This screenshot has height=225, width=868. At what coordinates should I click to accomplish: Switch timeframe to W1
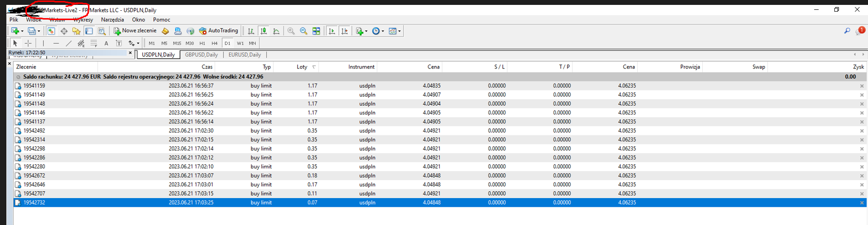[240, 43]
